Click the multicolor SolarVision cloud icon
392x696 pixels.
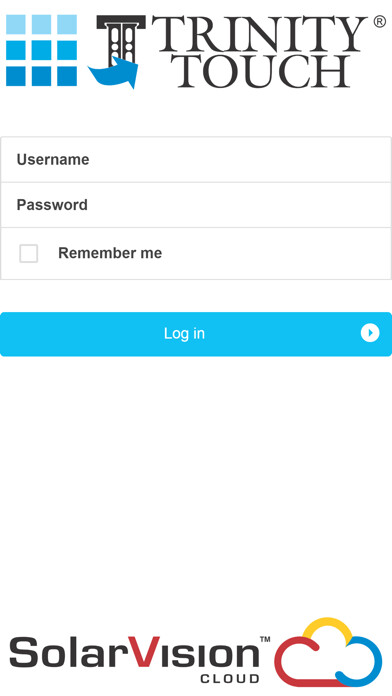click(328, 652)
